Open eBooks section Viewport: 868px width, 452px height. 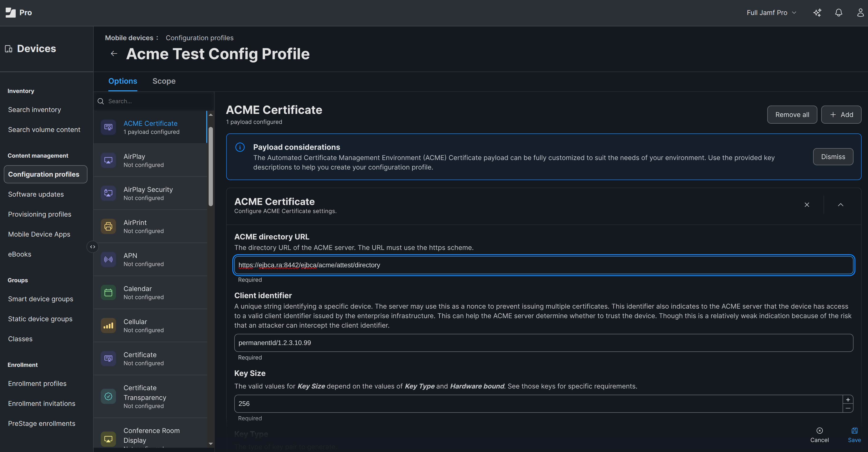coord(19,254)
